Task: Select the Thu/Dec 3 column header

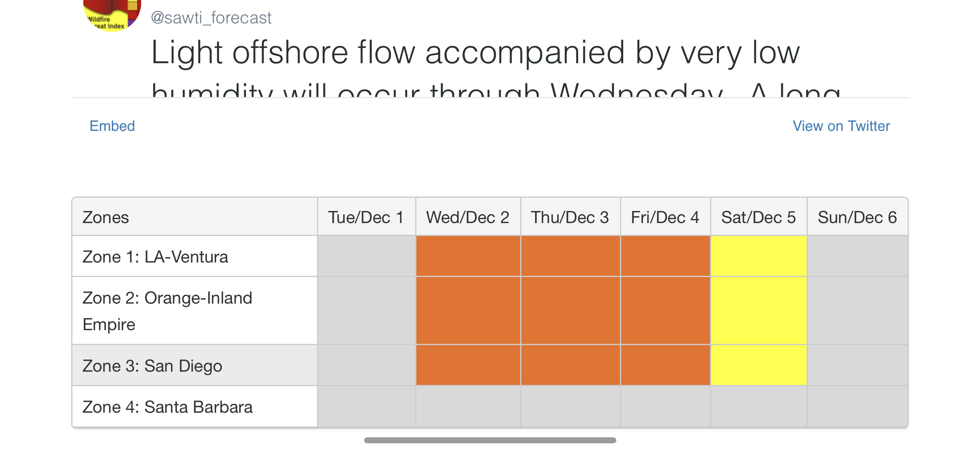Action: [570, 217]
